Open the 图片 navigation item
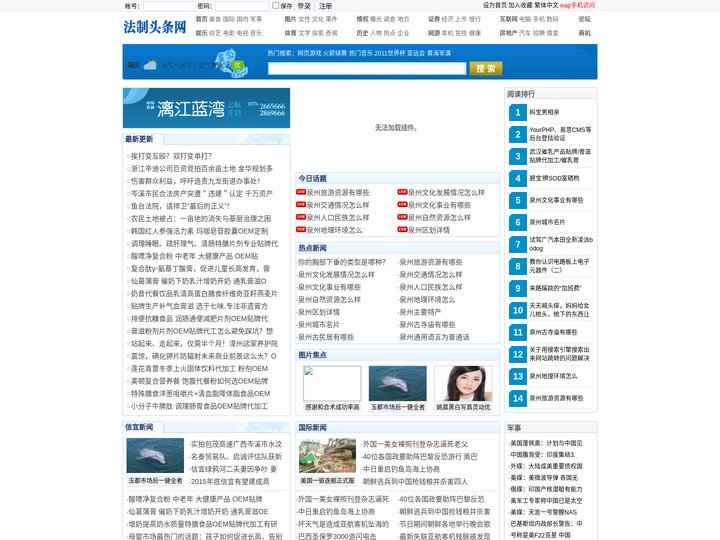This screenshot has height=540, width=720. 290,19
